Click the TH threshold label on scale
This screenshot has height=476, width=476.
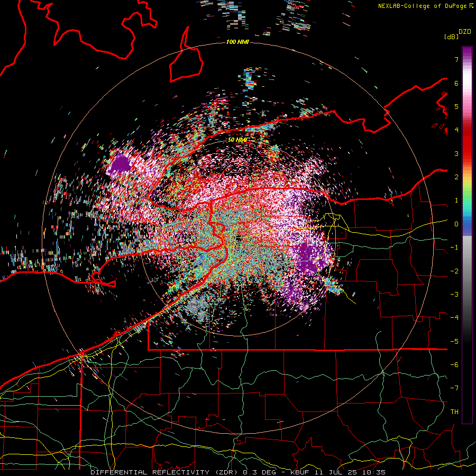coord(454,412)
